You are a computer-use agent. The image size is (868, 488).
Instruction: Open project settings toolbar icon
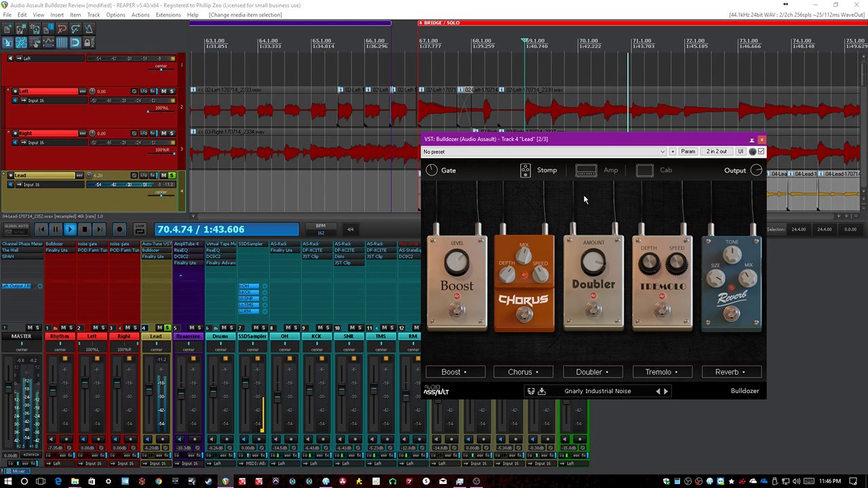[x=48, y=29]
